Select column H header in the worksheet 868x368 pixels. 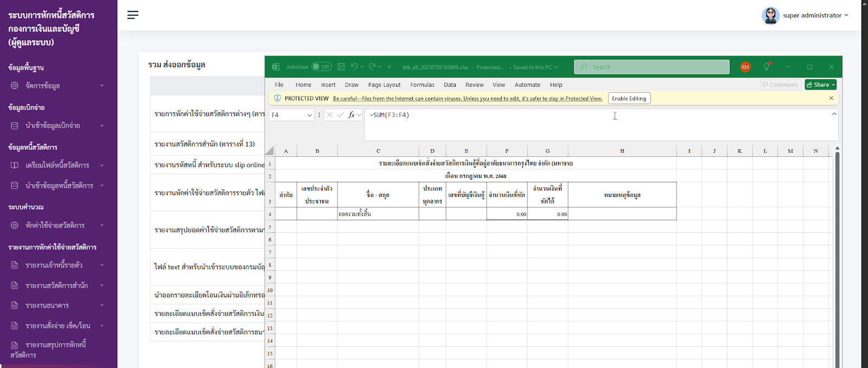[x=622, y=151]
